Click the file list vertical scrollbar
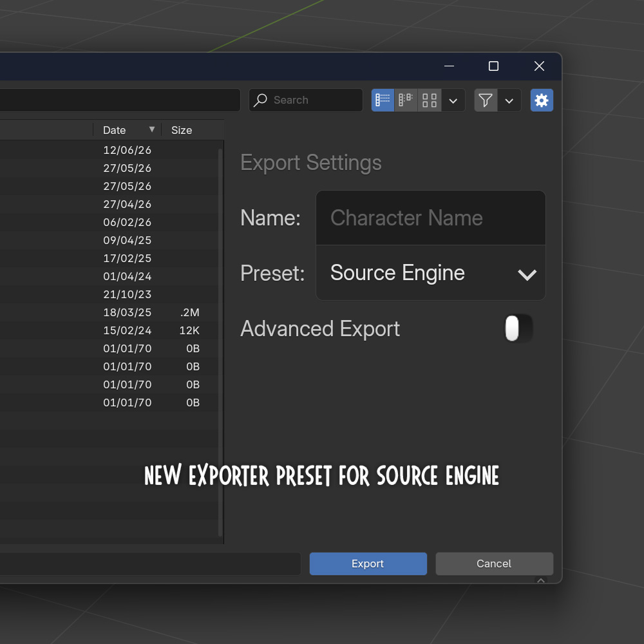Image resolution: width=644 pixels, height=644 pixels. click(x=220, y=343)
